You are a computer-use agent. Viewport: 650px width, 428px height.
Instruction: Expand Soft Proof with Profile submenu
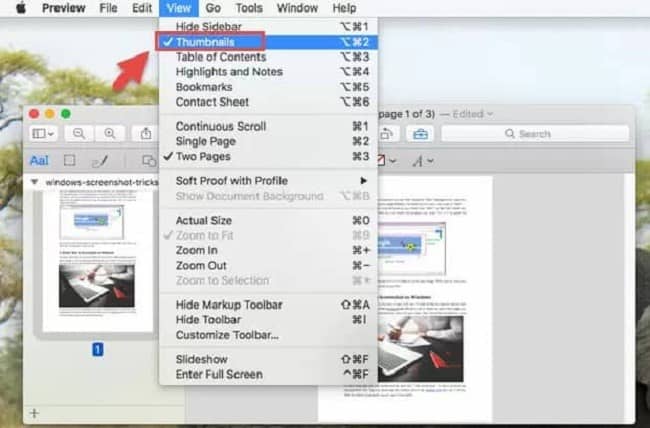[268, 181]
